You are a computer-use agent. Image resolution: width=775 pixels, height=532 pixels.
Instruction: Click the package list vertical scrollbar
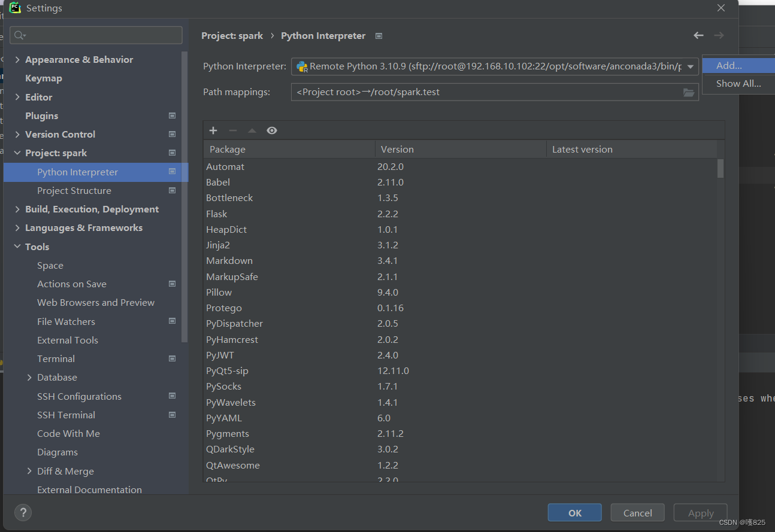click(720, 168)
